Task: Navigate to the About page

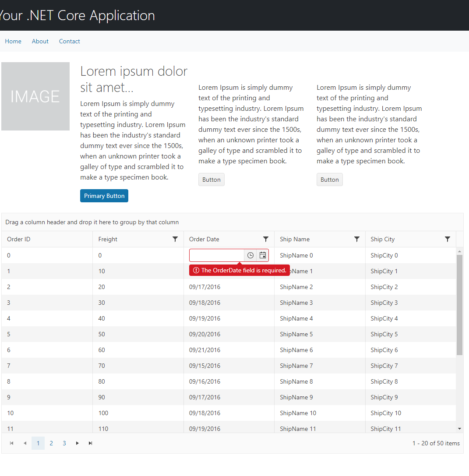Action: point(40,41)
